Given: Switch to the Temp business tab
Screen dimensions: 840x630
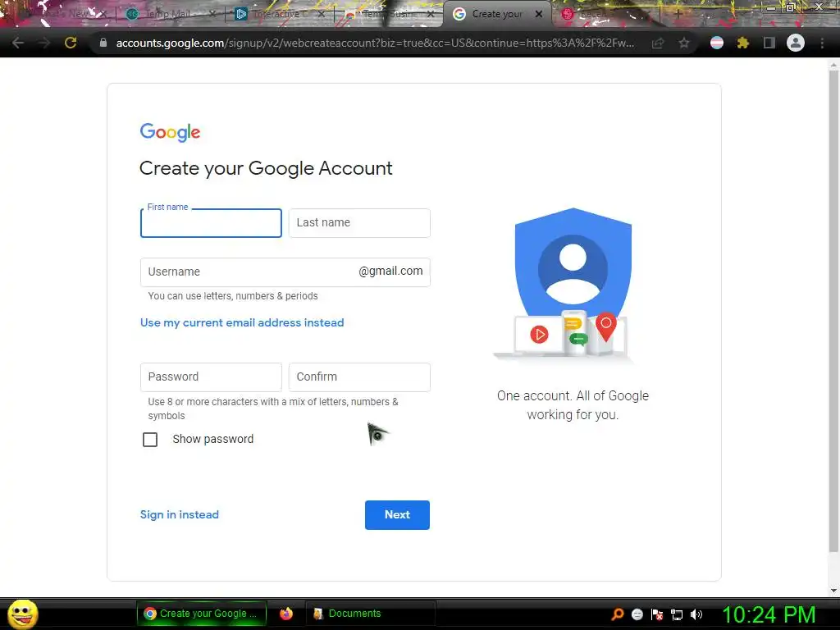Looking at the screenshot, I should (x=388, y=14).
